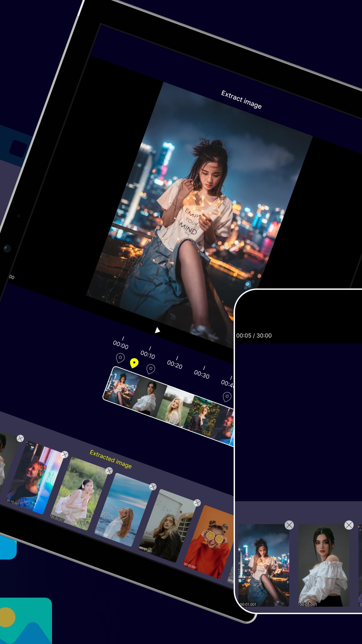Screen dimensions: 362x644
Task: Click the Extract image title on the tablet
Action: coord(241,100)
